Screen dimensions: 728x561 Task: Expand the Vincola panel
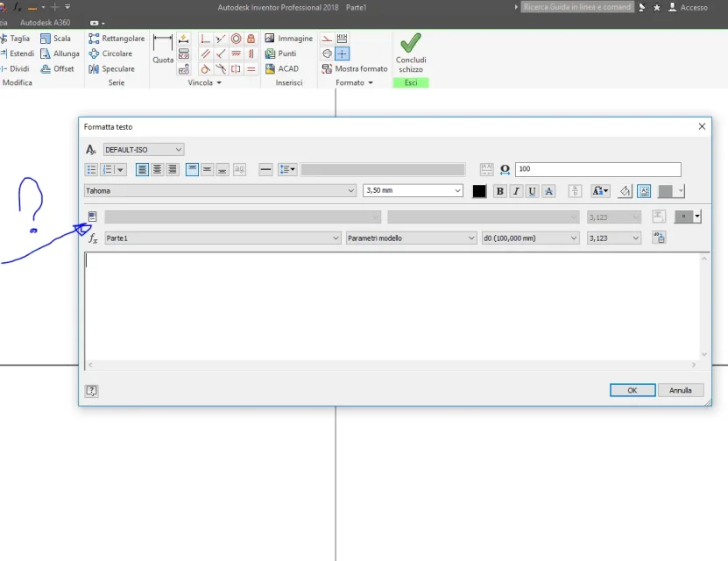[205, 82]
